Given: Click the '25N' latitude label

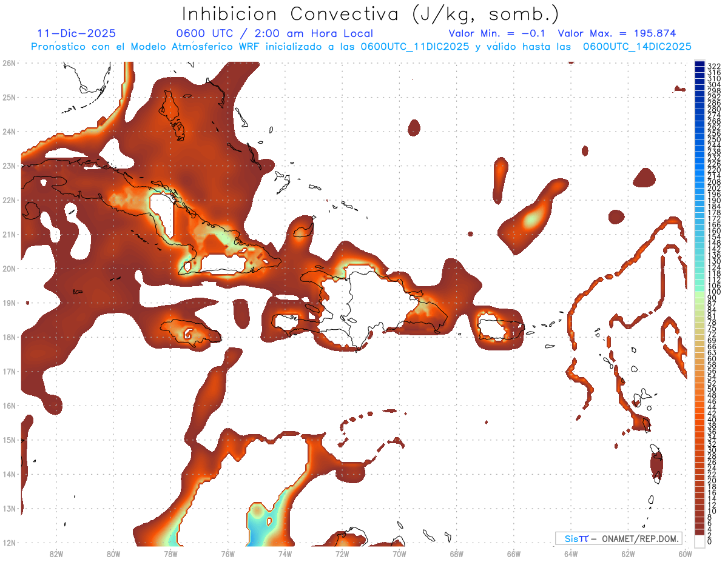Looking at the screenshot, I should click(x=9, y=97).
